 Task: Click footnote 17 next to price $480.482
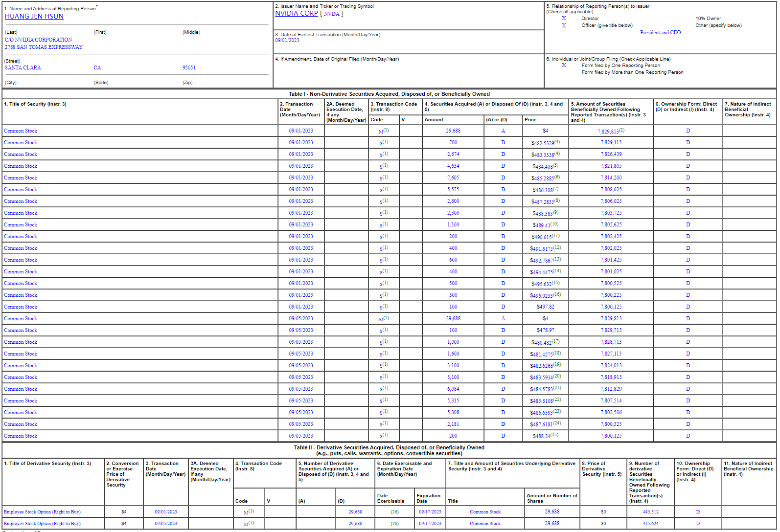pyautogui.click(x=556, y=341)
